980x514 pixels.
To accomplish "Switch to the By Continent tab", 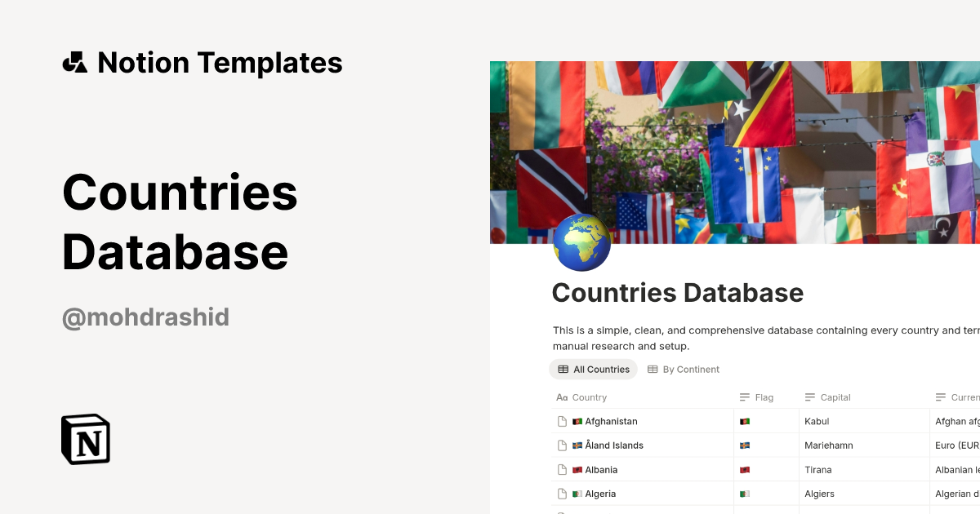I will tap(683, 370).
